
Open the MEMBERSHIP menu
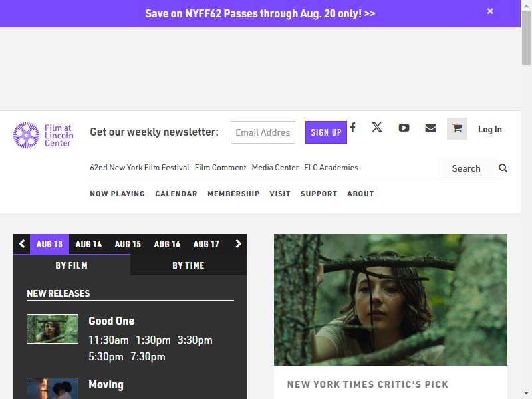233,194
